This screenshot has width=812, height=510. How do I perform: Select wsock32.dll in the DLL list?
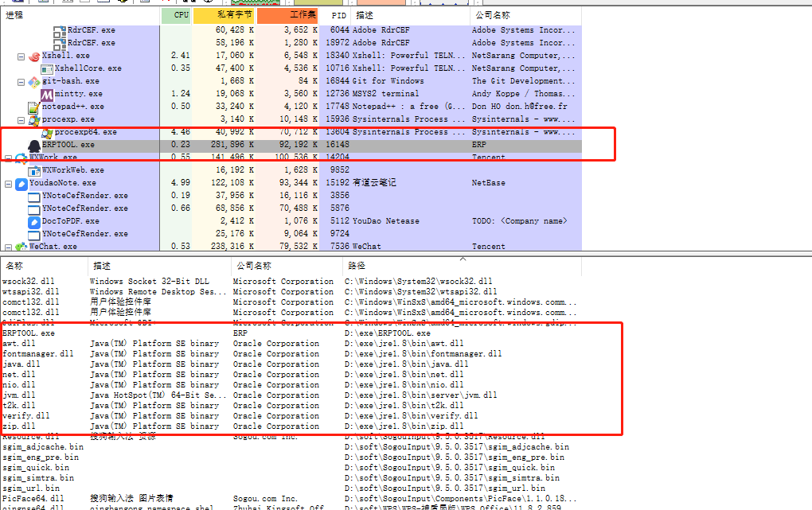pyautogui.click(x=291, y=281)
